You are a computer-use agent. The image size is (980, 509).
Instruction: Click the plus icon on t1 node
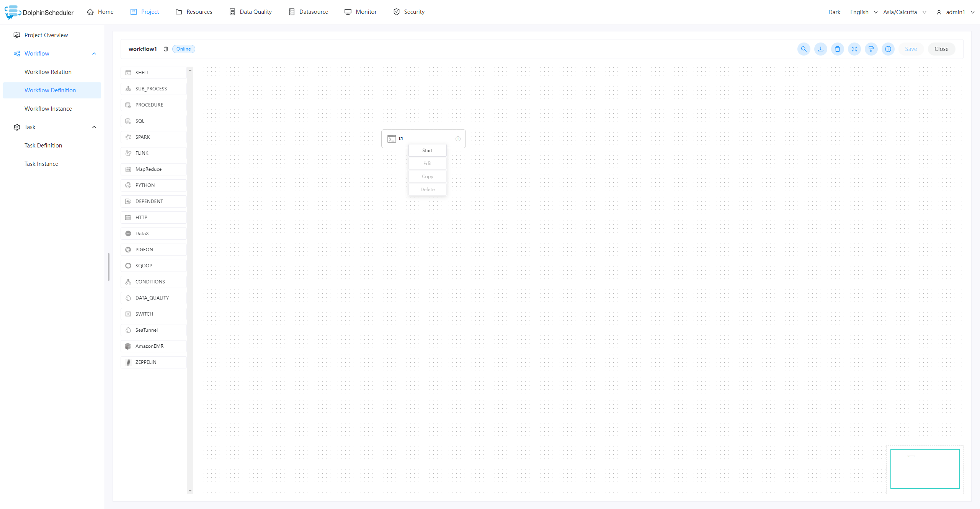[458, 139]
